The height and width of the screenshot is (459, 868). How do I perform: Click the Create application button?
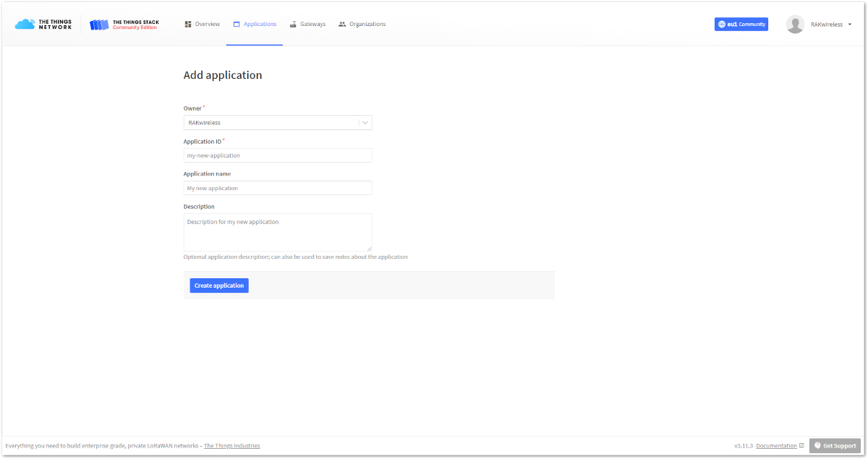click(x=219, y=286)
